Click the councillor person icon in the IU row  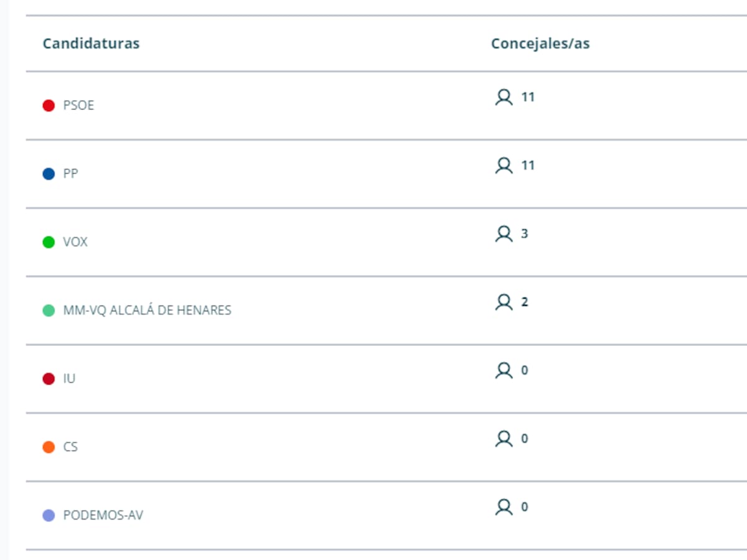tap(504, 371)
